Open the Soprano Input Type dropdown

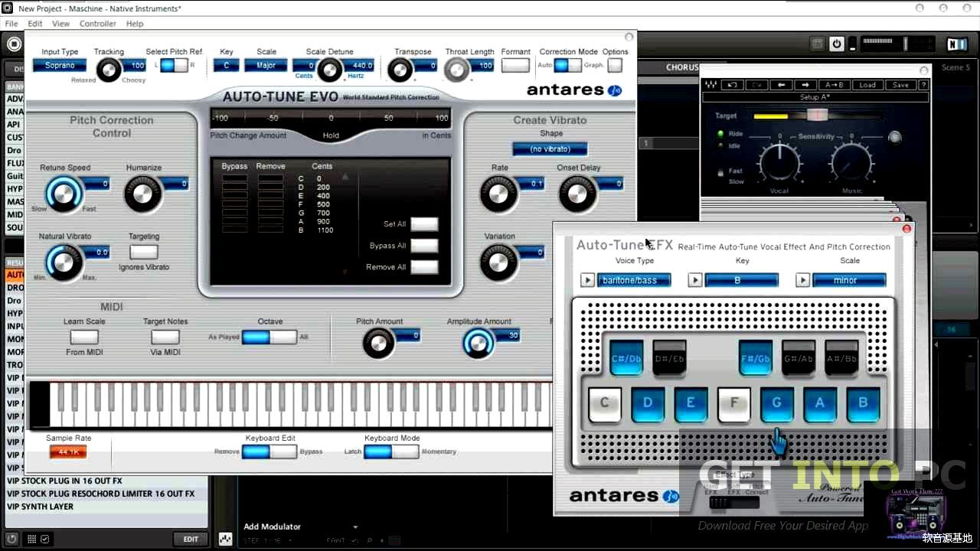tap(59, 65)
